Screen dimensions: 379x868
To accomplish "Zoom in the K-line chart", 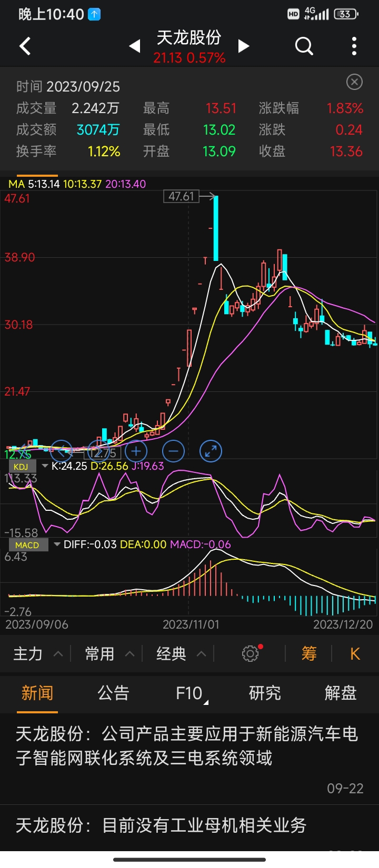I will (x=136, y=451).
